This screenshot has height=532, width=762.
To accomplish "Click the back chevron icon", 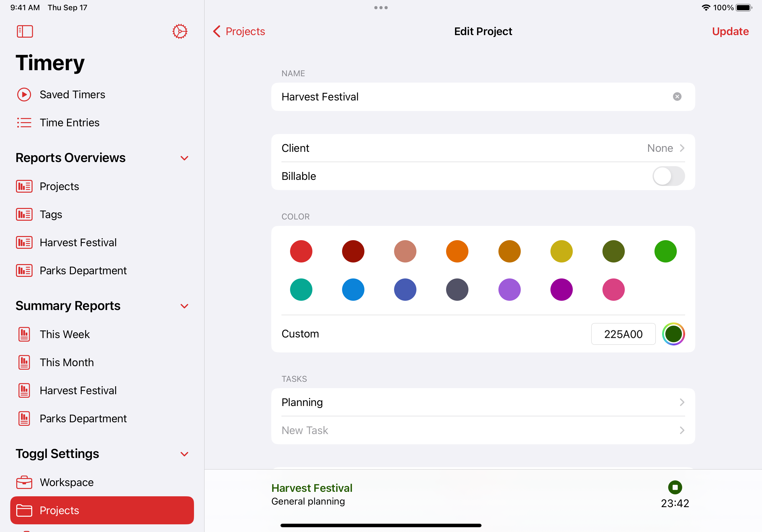I will click(217, 32).
